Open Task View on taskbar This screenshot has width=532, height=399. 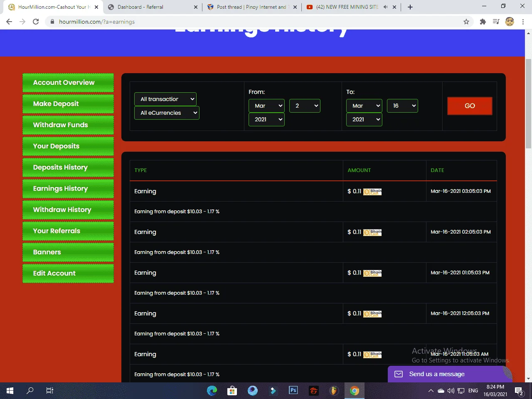pyautogui.click(x=50, y=391)
